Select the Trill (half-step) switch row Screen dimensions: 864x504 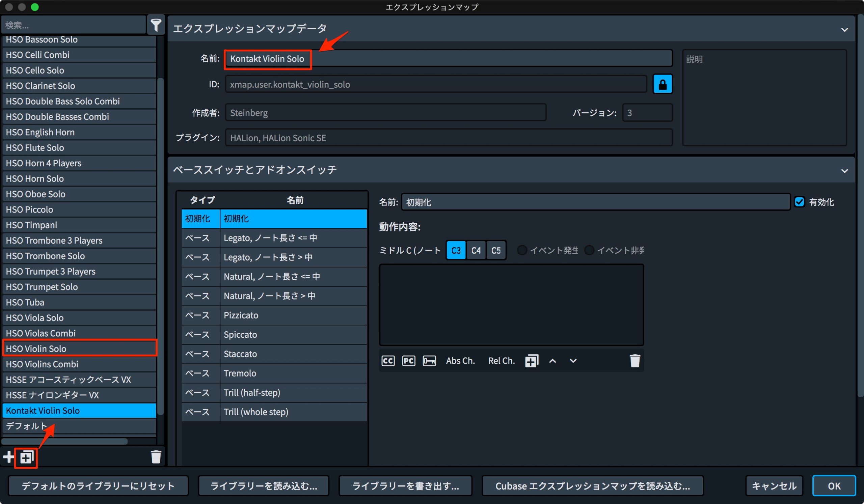coord(274,393)
